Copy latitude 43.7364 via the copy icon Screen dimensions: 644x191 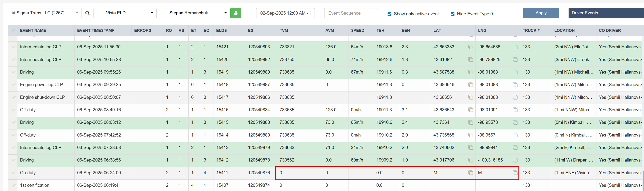coord(470,122)
